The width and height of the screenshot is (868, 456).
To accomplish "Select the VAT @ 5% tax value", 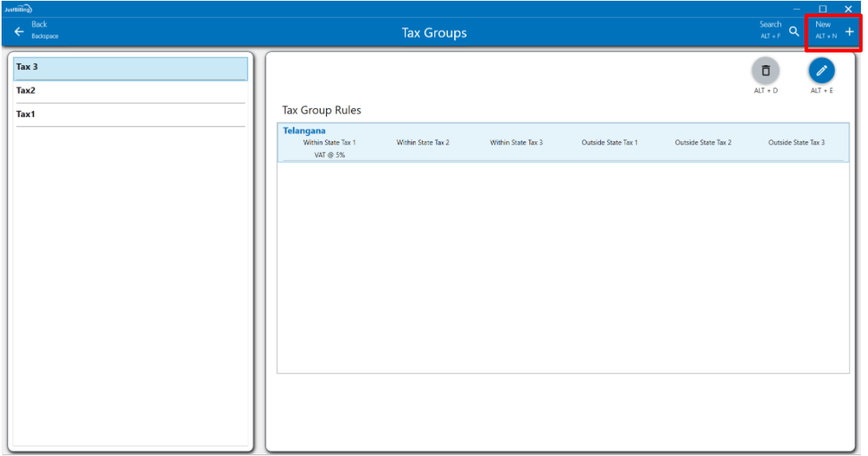I will coord(330,155).
